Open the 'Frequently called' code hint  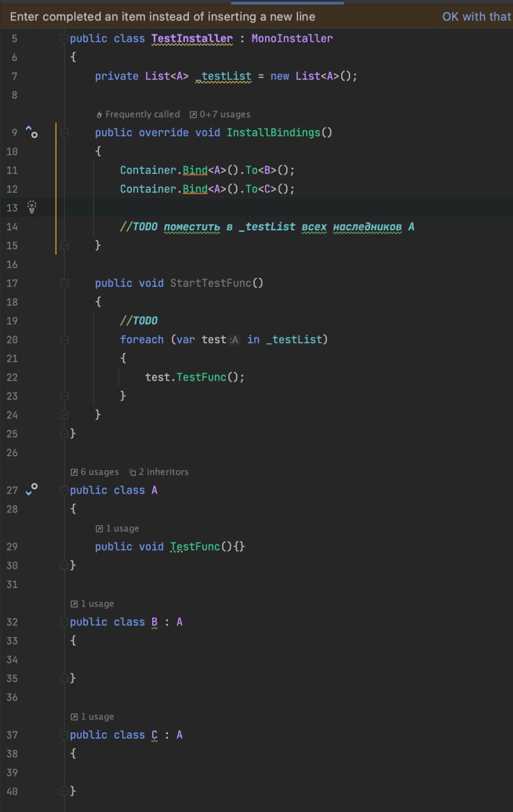[x=138, y=114]
